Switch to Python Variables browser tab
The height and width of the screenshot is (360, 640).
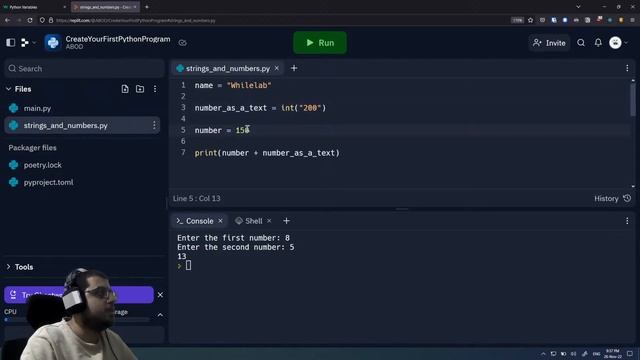[x=34, y=7]
